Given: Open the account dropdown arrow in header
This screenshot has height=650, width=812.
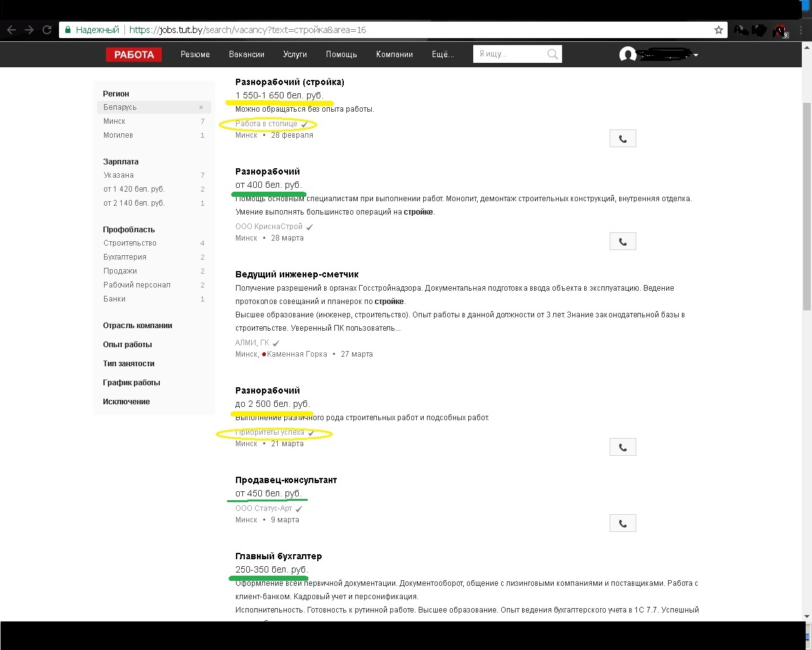Looking at the screenshot, I should [x=696, y=55].
